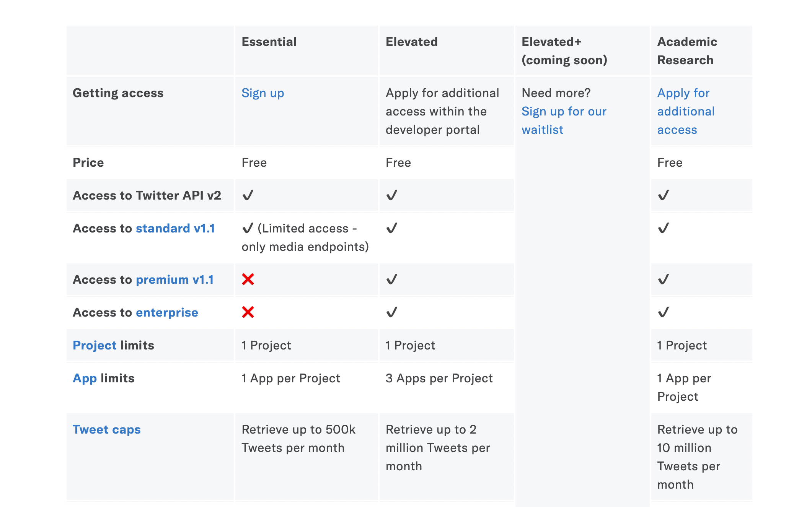The width and height of the screenshot is (812, 507).
Task: Open the Tweet caps link
Action: (x=107, y=429)
